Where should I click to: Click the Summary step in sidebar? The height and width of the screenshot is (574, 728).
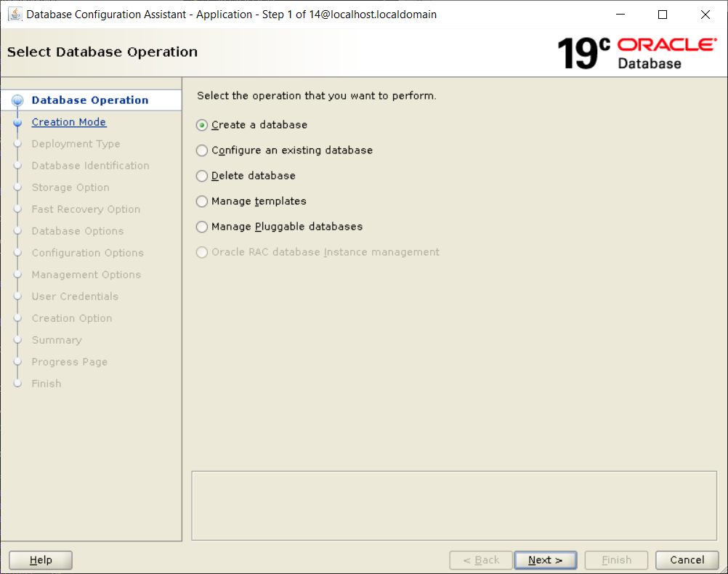pyautogui.click(x=57, y=340)
